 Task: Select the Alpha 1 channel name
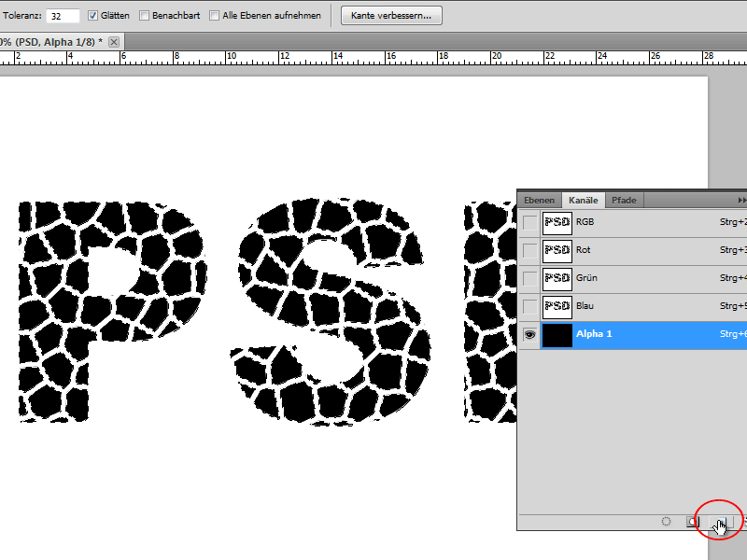(x=594, y=334)
